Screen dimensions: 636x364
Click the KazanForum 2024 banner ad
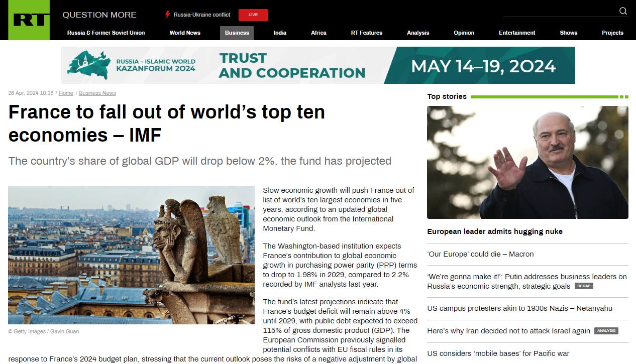[318, 65]
